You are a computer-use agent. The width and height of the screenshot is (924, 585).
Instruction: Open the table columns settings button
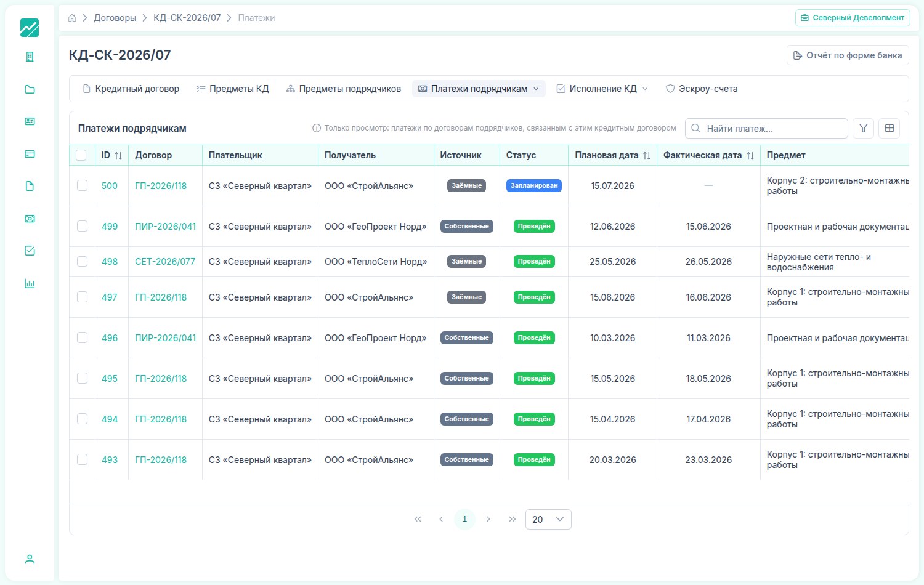[x=890, y=128]
